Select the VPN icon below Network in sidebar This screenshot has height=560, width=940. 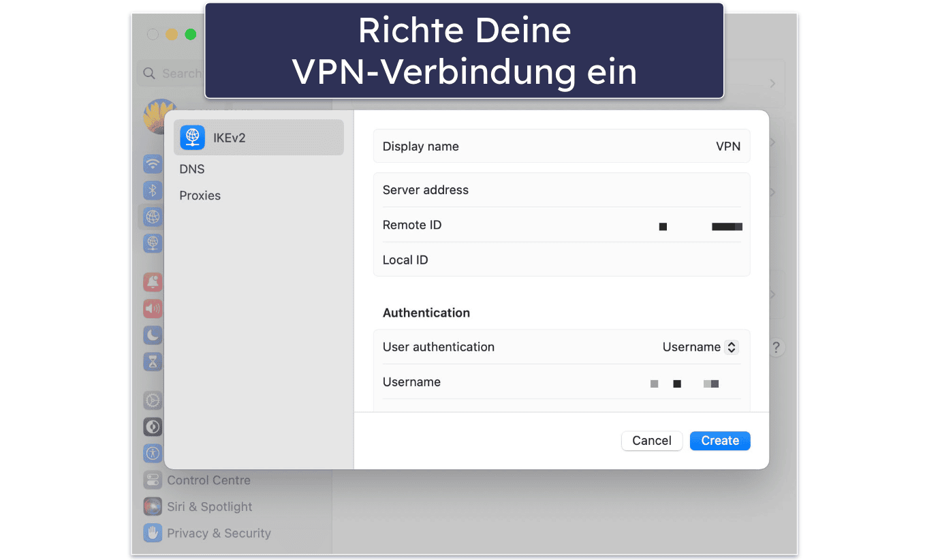[x=153, y=243]
